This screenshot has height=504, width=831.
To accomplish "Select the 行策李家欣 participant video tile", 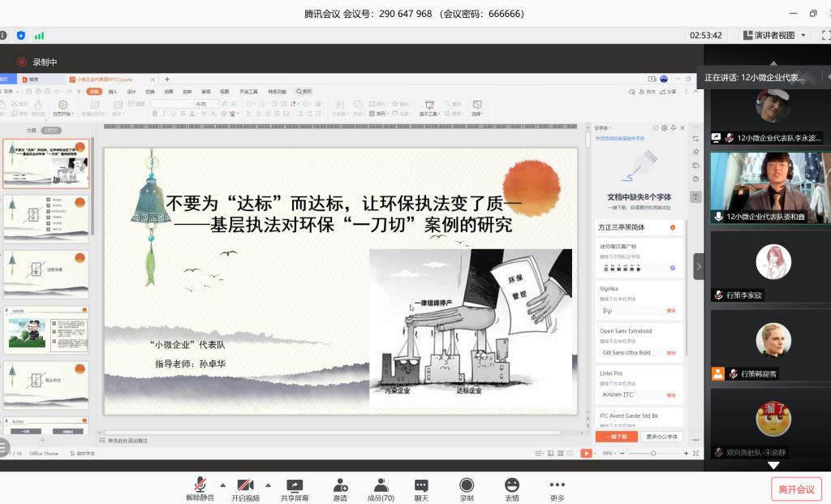I will (767, 266).
